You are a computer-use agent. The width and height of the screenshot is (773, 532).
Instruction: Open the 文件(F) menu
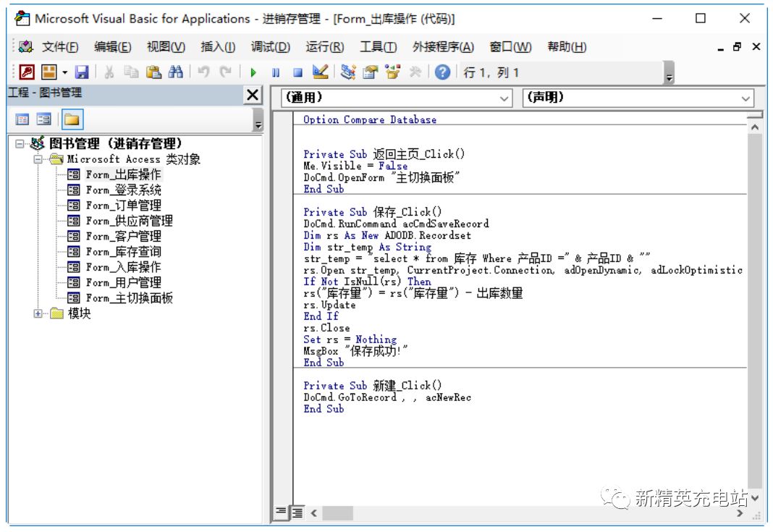click(x=60, y=47)
